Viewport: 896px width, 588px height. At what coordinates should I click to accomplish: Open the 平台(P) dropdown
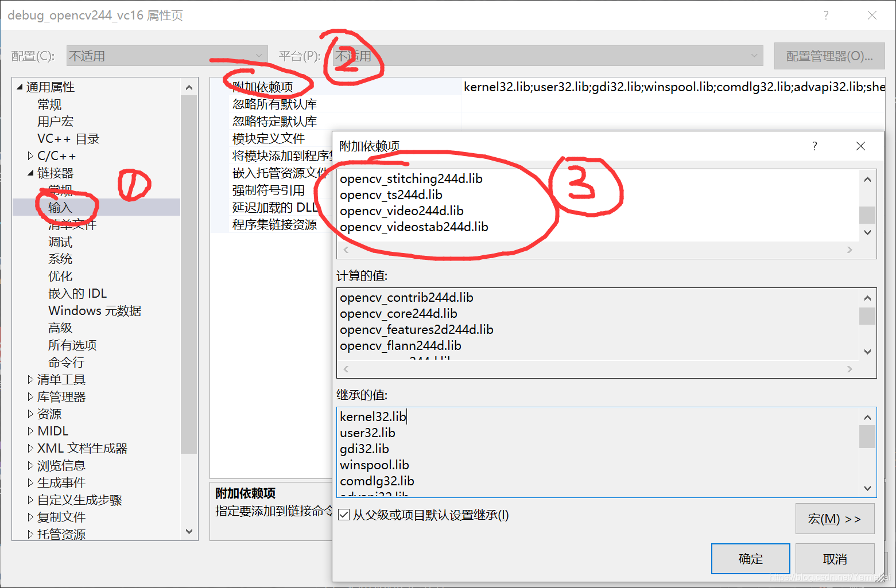pyautogui.click(x=548, y=56)
